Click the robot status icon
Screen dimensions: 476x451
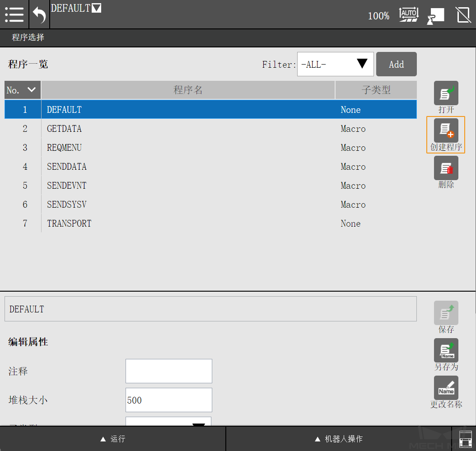click(436, 16)
